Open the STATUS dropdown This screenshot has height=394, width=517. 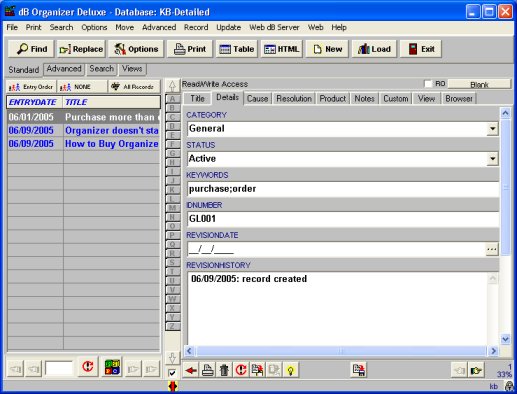(492, 159)
